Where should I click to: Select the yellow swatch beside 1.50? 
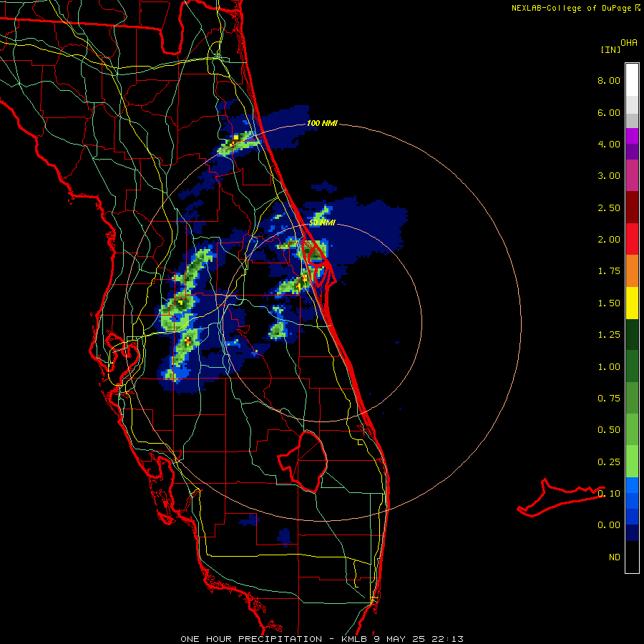pyautogui.click(x=632, y=303)
